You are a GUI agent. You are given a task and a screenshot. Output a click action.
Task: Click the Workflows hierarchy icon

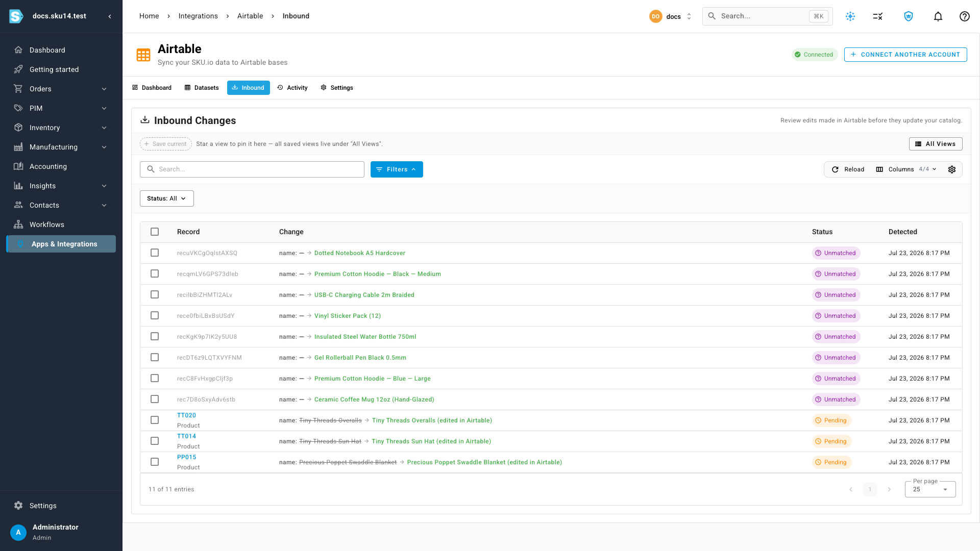(18, 224)
